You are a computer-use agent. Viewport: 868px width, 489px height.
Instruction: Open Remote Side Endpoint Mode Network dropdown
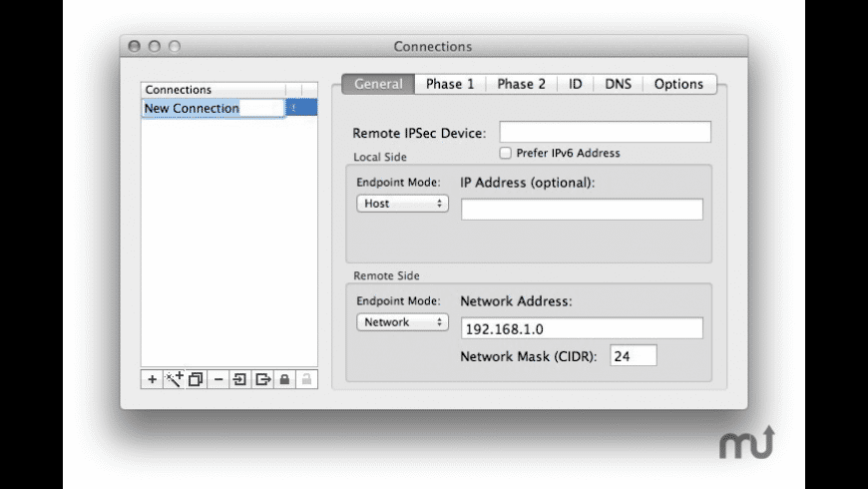(402, 321)
